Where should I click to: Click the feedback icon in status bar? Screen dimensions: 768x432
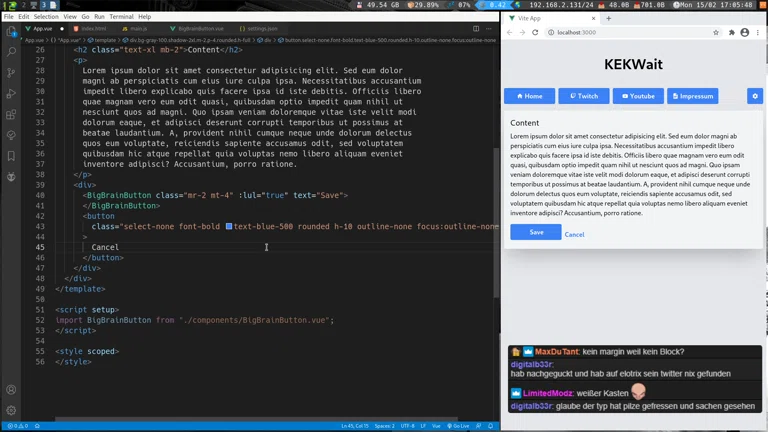coord(479,426)
